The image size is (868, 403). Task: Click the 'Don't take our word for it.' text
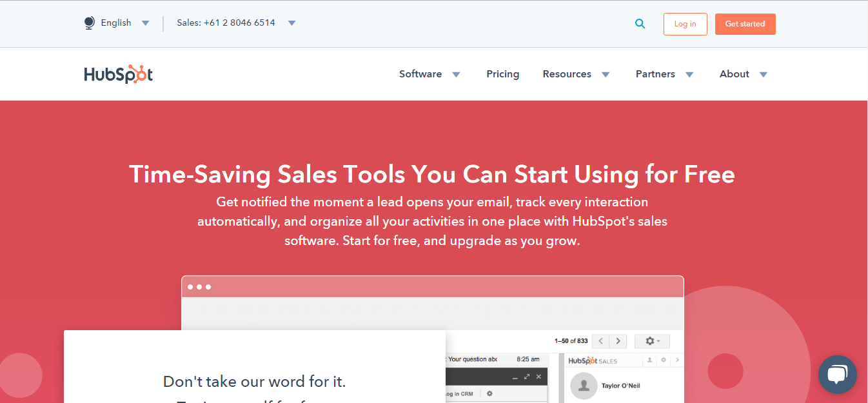pos(255,381)
